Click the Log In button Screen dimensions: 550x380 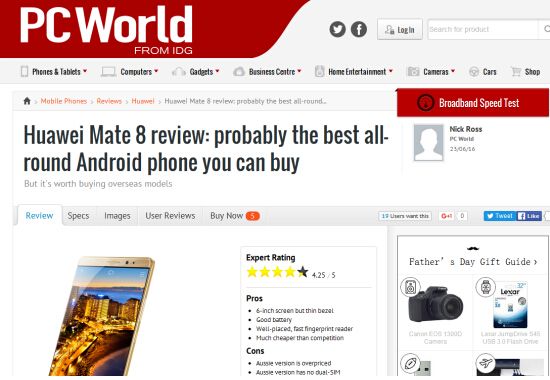[400, 29]
